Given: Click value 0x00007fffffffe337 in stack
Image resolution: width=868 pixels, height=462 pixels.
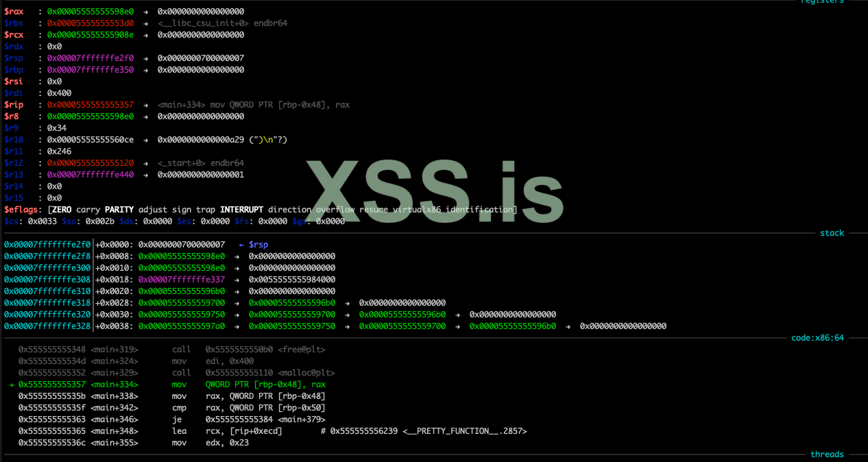Looking at the screenshot, I should 182,280.
